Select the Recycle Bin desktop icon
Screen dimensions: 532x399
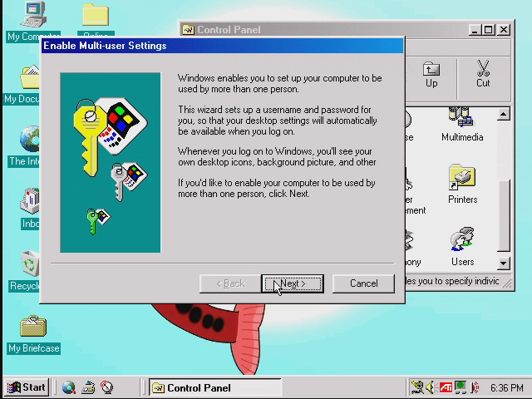pos(24,271)
